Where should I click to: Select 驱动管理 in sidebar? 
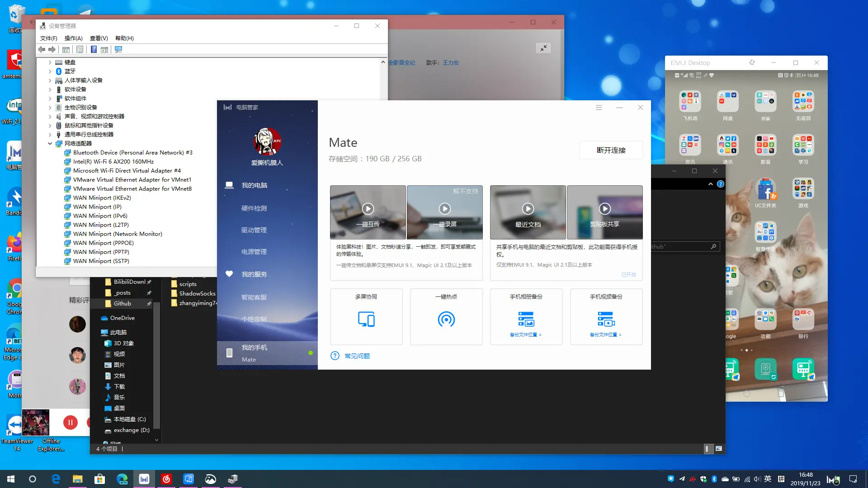[x=254, y=230]
